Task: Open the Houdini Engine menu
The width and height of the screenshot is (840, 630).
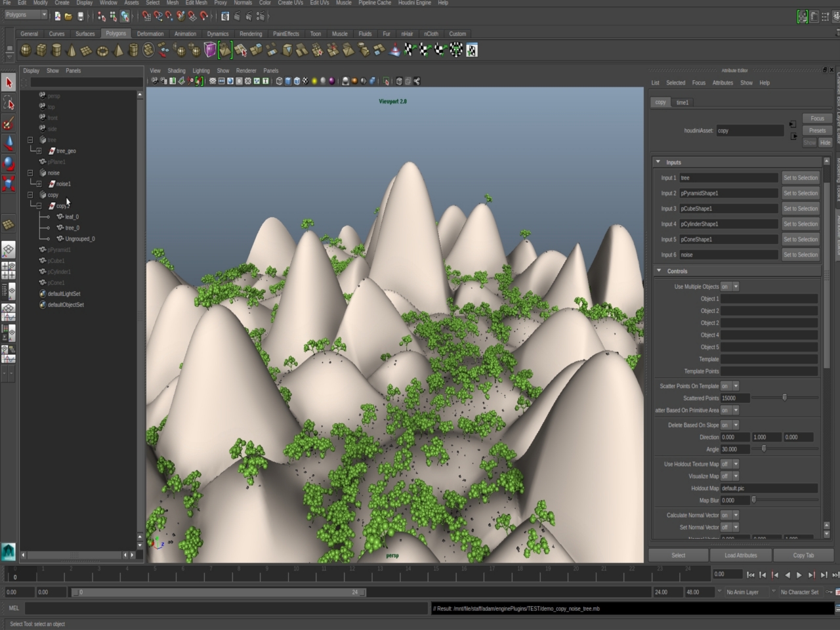Action: tap(415, 3)
